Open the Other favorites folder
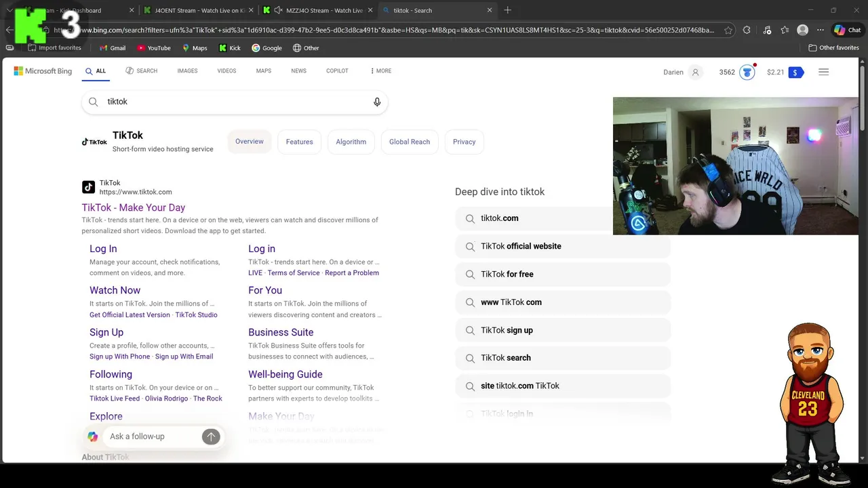This screenshot has height=488, width=868. tap(833, 48)
